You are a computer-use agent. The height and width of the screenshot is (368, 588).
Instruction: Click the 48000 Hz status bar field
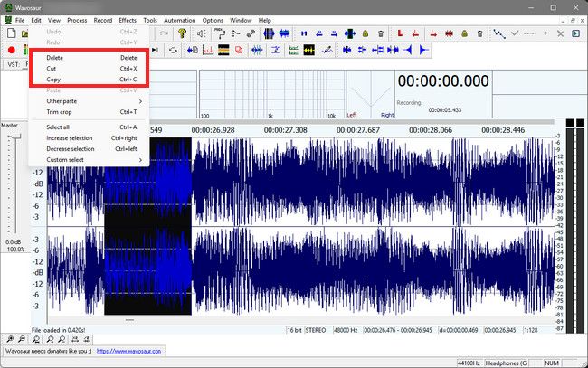pyautogui.click(x=346, y=330)
